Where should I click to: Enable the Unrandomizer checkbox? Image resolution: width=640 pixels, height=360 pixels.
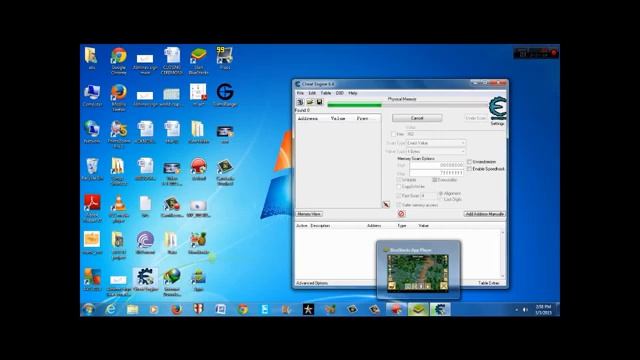coord(469,162)
